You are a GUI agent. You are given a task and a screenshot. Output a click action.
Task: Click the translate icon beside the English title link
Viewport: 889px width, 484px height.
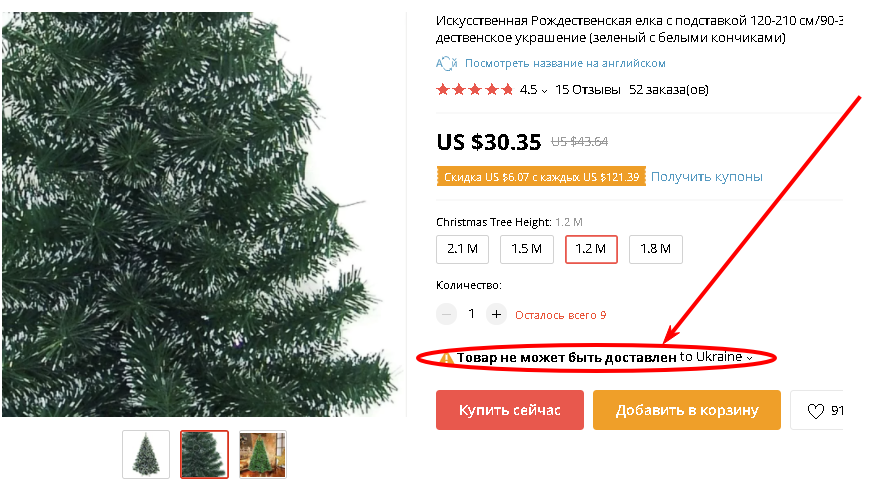pos(446,63)
